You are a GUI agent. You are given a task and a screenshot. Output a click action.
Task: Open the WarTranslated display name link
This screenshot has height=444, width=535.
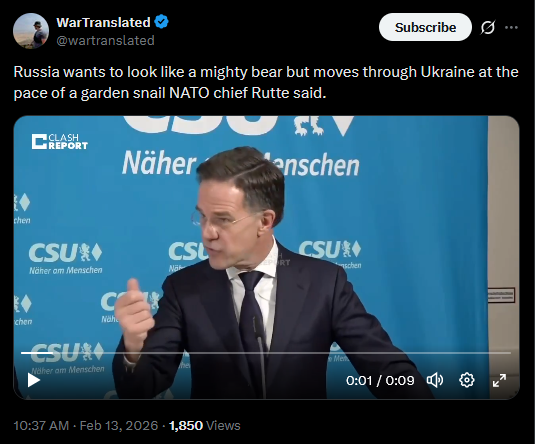103,23
